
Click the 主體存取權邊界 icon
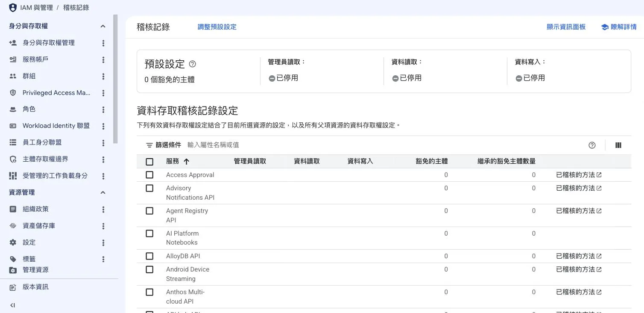coord(13,159)
